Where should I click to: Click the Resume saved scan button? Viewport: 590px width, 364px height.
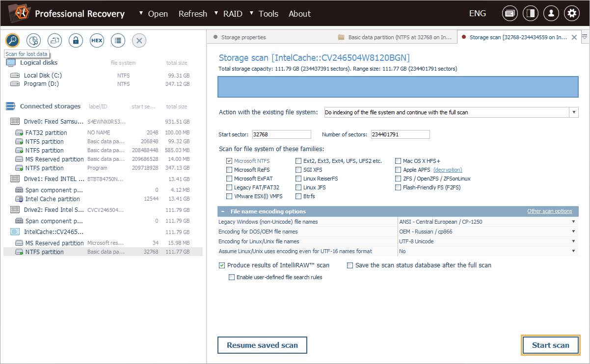coord(262,345)
